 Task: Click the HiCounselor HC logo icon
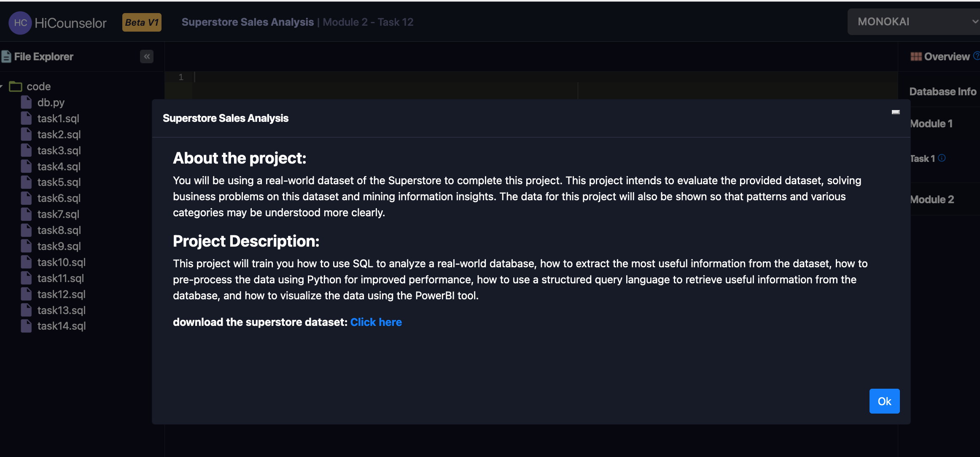[x=20, y=23]
